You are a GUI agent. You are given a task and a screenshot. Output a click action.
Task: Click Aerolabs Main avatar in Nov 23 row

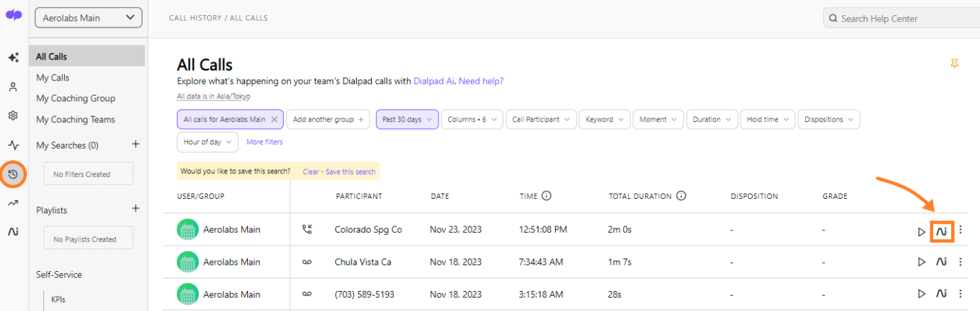coord(187,230)
